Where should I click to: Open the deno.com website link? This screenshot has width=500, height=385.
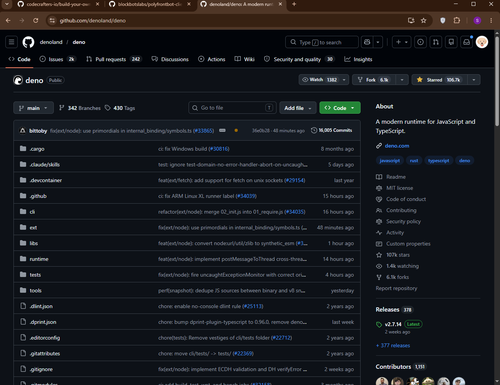tap(397, 146)
